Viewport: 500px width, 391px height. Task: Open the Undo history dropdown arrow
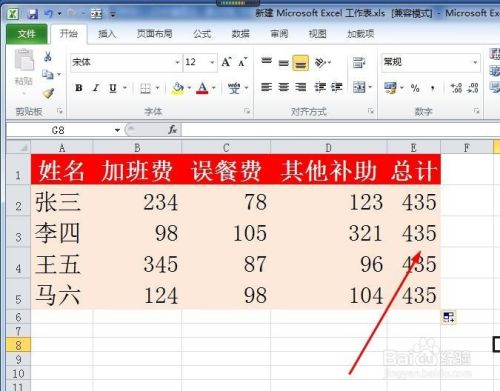pos(59,14)
